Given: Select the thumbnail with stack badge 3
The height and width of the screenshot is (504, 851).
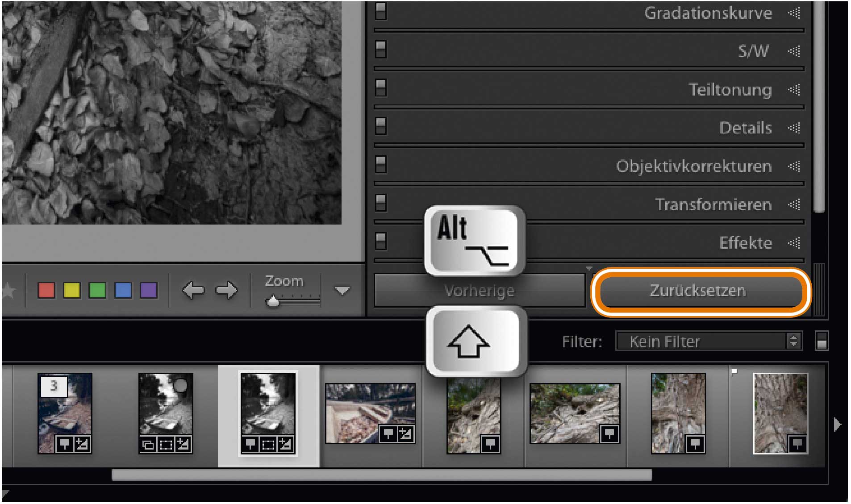Looking at the screenshot, I should pos(65,413).
